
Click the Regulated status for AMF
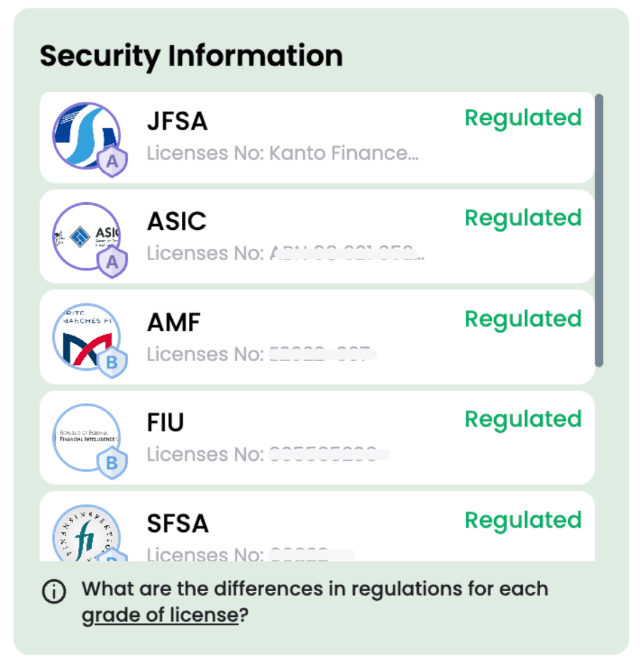pyautogui.click(x=523, y=319)
